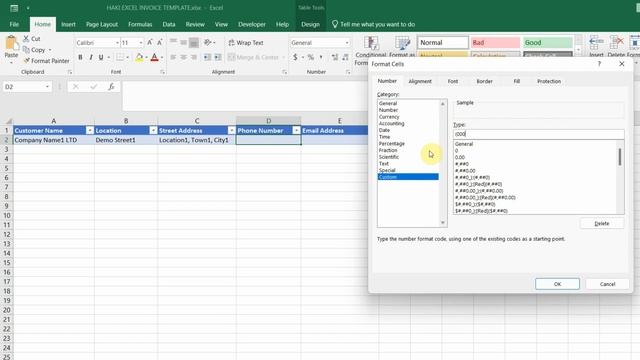The height and width of the screenshot is (360, 640).
Task: Open the Customer Name filter dropdown
Action: pyautogui.click(x=90, y=130)
